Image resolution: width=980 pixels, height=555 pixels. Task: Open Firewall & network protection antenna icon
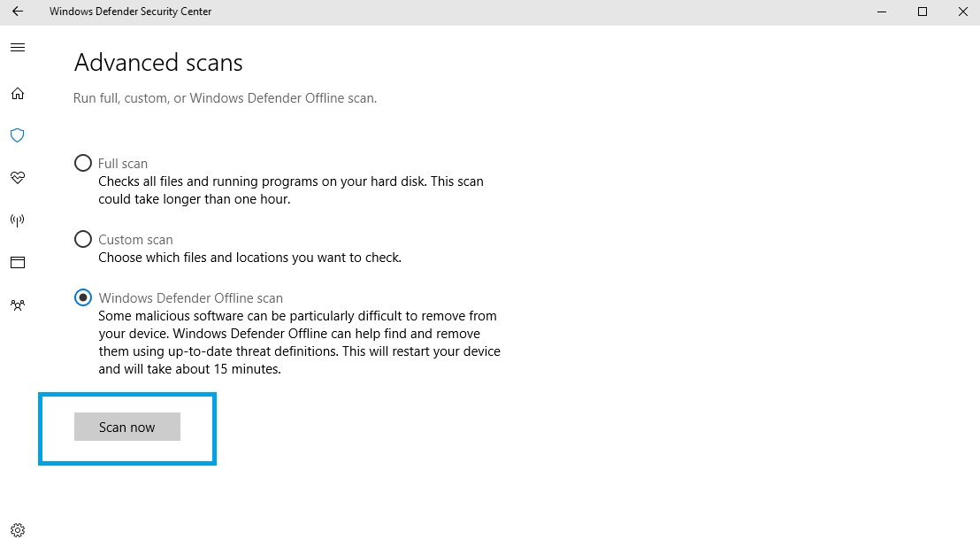tap(18, 220)
